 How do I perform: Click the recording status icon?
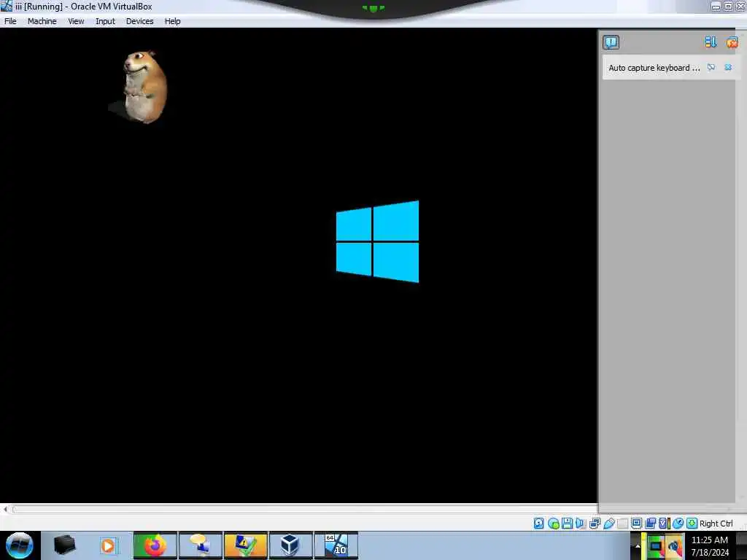pyautogui.click(x=650, y=524)
